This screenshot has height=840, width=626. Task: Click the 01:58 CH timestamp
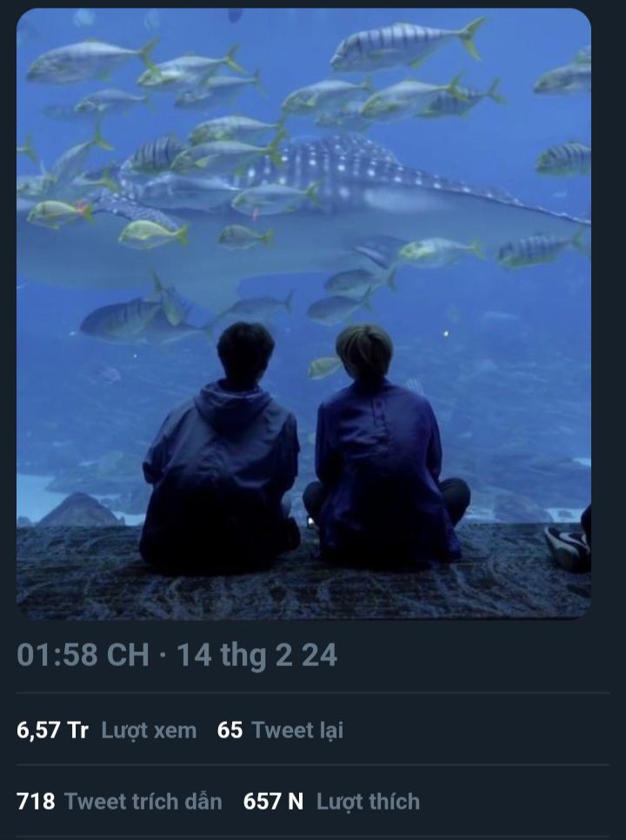coord(83,655)
